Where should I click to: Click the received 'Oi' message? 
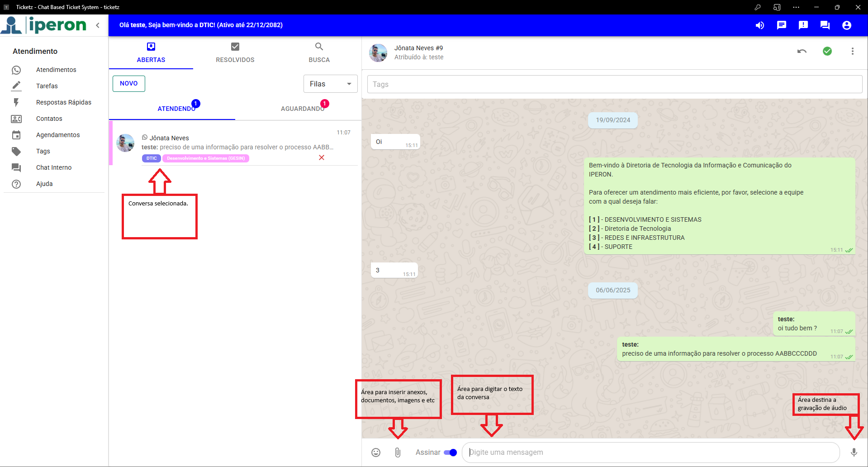(395, 142)
